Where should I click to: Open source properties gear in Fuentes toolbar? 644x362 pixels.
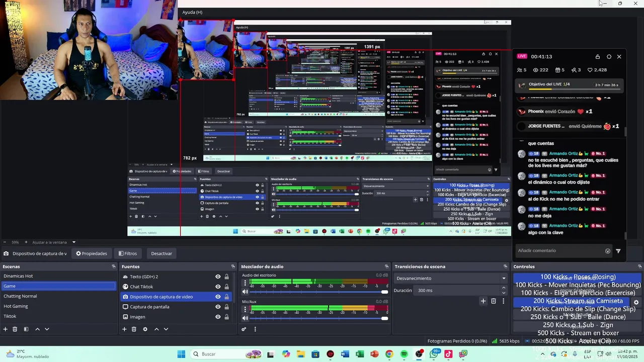click(x=145, y=329)
